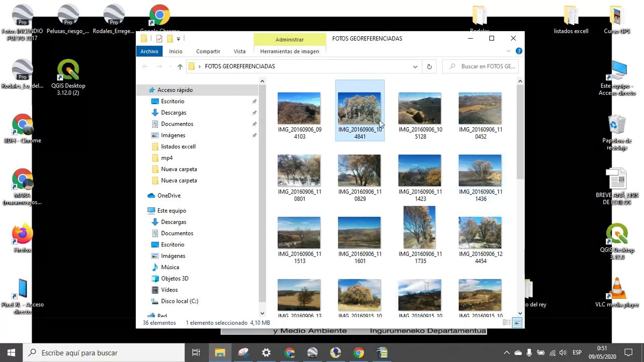This screenshot has width=644, height=362.
Task: Select photo IMG_20160906_110801 thumbnail
Action: tap(299, 170)
